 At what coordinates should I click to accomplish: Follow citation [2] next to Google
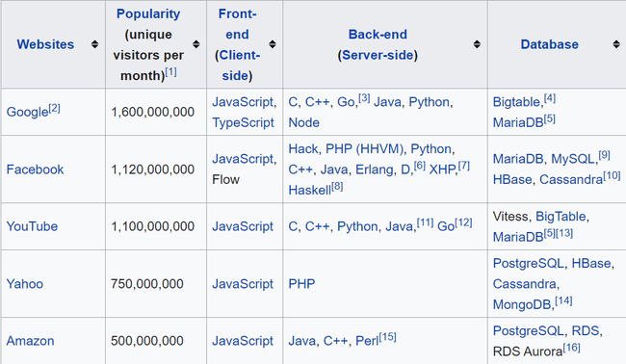[x=54, y=108]
